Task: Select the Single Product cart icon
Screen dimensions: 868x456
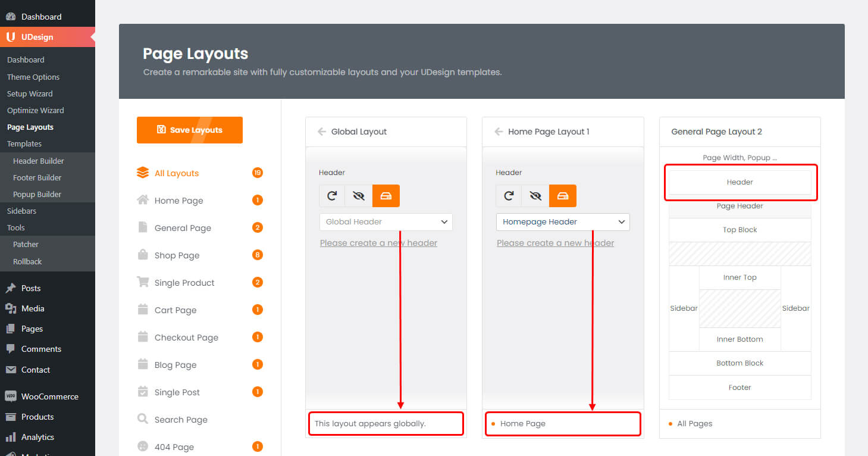Action: point(143,282)
